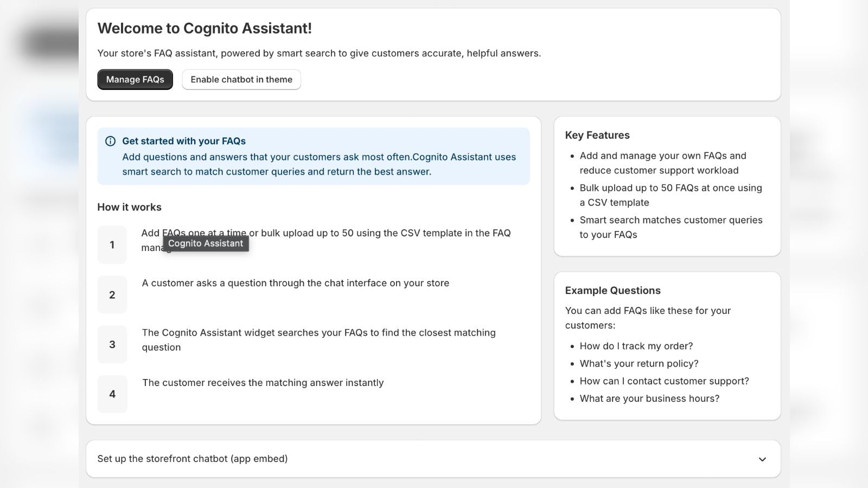Click the Example Questions card title
This screenshot has height=488, width=868.
(x=612, y=290)
